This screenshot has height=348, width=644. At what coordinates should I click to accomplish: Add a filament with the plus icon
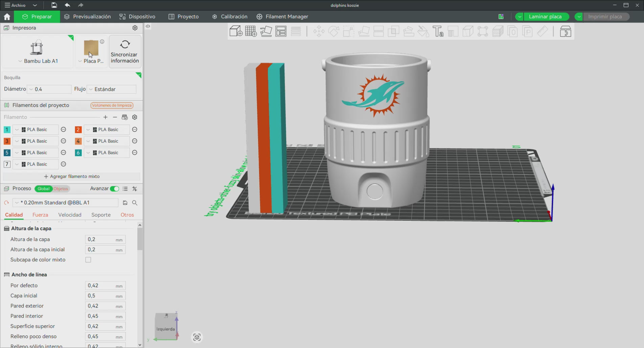coord(106,117)
